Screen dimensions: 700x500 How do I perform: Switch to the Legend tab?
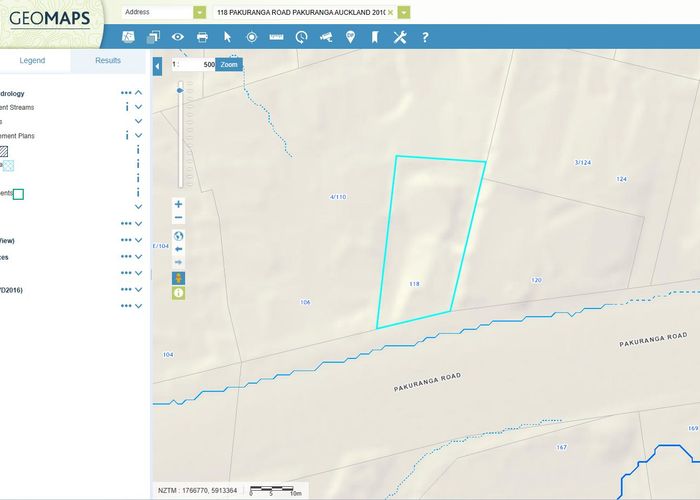(32, 61)
